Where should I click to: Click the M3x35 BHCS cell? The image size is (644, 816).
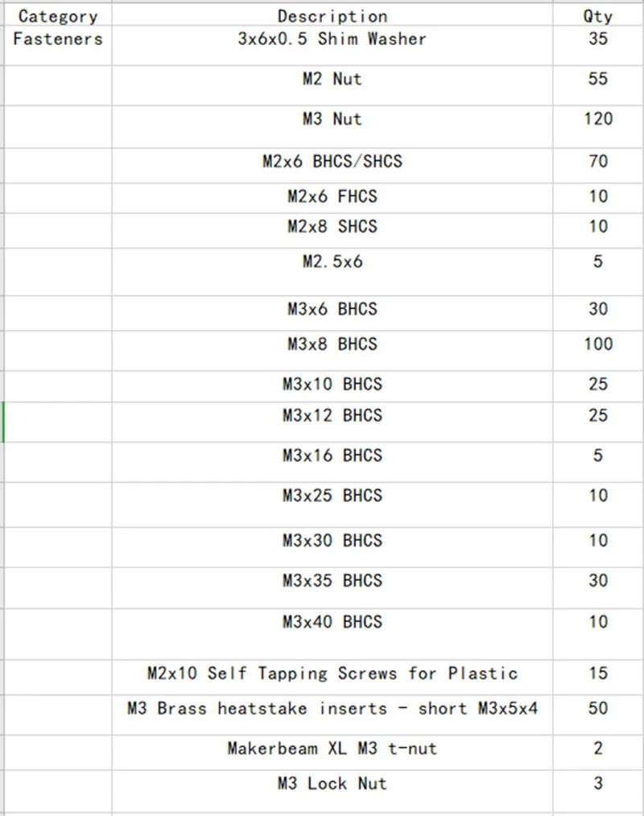tap(332, 588)
